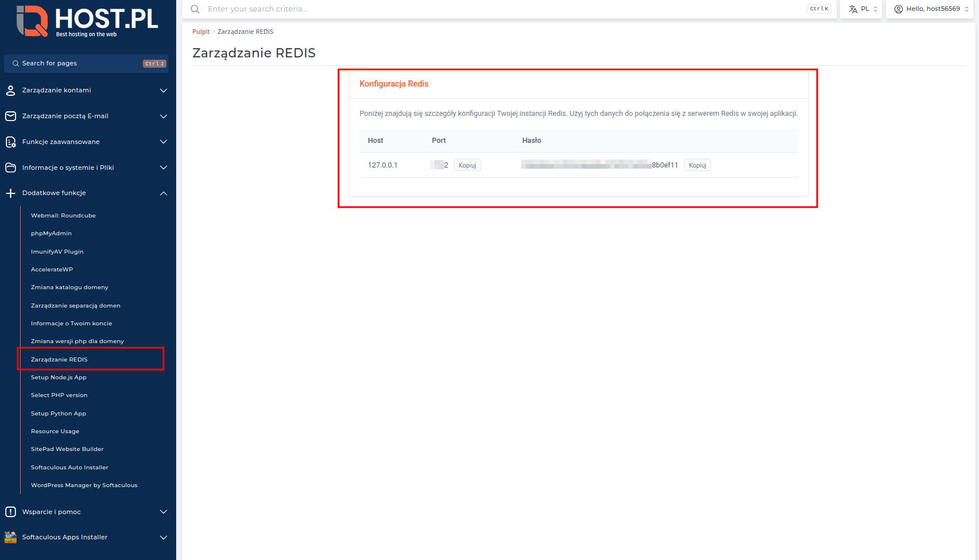Expand the Zarządzanie kontami chevron
Image resolution: width=979 pixels, height=560 pixels.
click(x=164, y=91)
